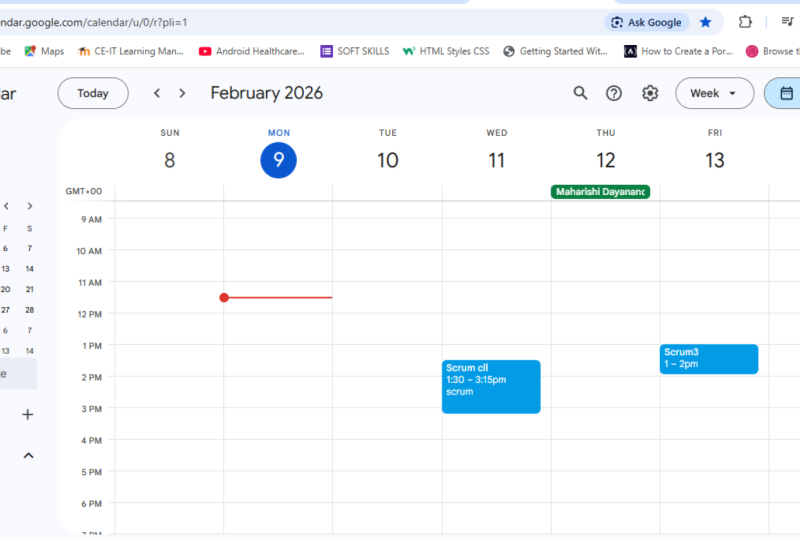Select Friday 13 in the header

[x=715, y=160]
